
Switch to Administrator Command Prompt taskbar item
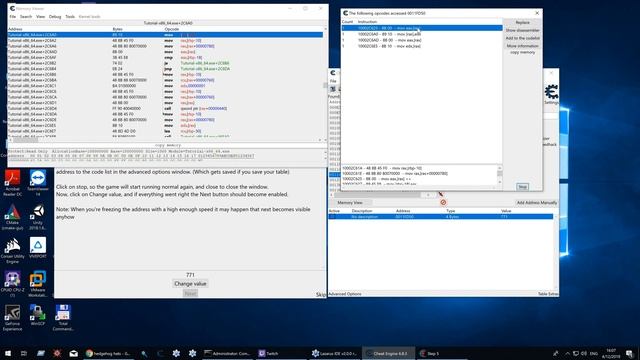[227, 353]
